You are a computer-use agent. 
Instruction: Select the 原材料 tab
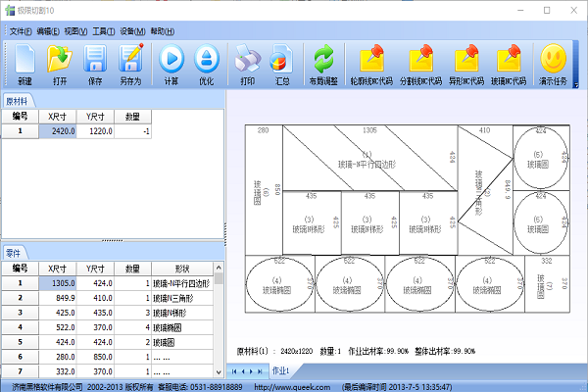(18, 101)
